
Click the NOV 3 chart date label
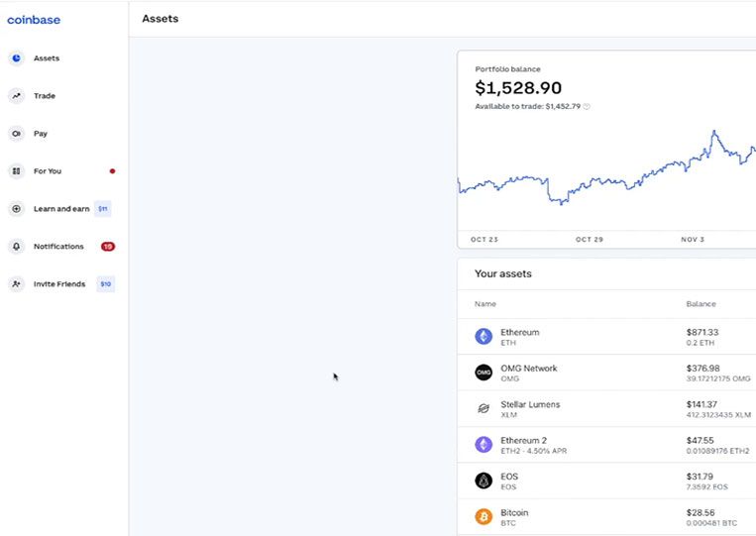693,240
